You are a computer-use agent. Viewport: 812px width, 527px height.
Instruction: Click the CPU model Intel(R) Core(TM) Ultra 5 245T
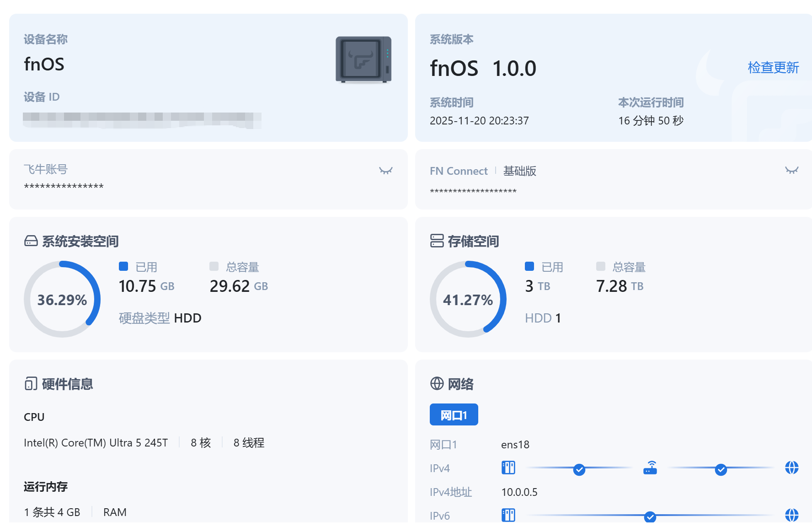[x=96, y=443]
